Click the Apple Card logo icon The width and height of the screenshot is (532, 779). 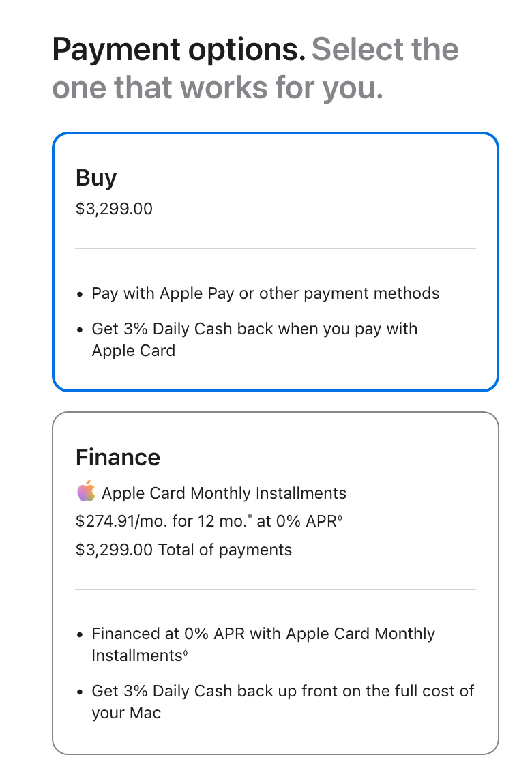(x=86, y=493)
